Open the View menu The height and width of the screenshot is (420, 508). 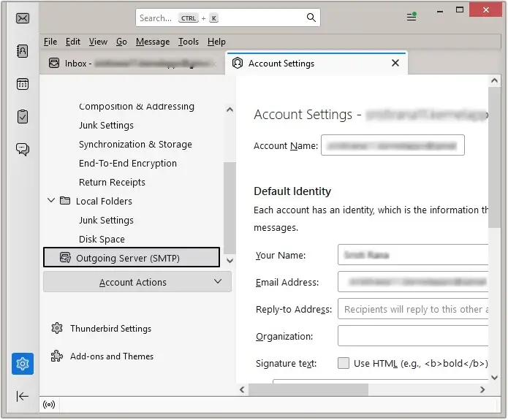[98, 42]
